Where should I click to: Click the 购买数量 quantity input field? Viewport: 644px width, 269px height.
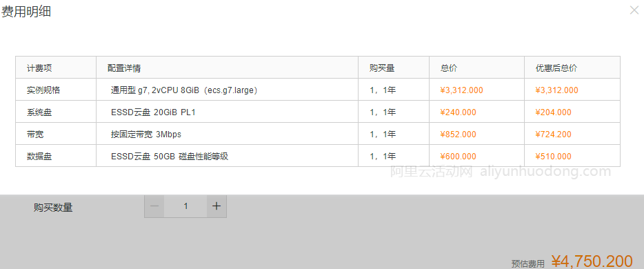(185, 206)
